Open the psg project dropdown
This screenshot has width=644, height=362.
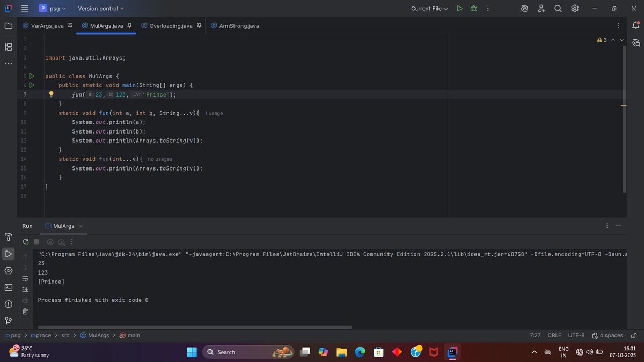click(x=52, y=9)
